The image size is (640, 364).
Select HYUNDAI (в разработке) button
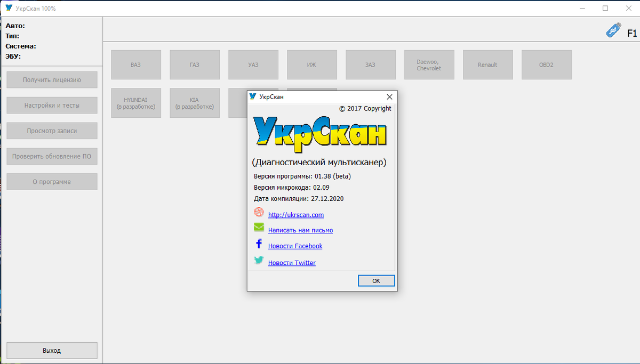[136, 103]
